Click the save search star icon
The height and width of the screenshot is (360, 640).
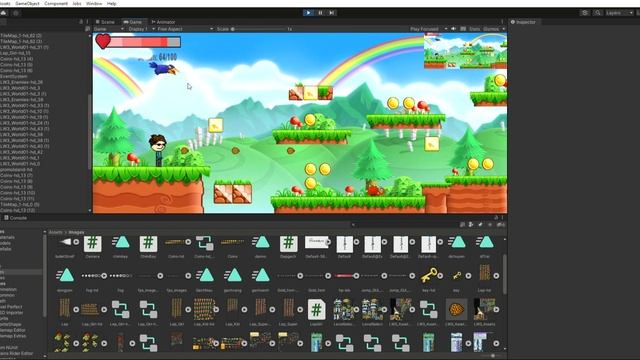tap(490, 224)
